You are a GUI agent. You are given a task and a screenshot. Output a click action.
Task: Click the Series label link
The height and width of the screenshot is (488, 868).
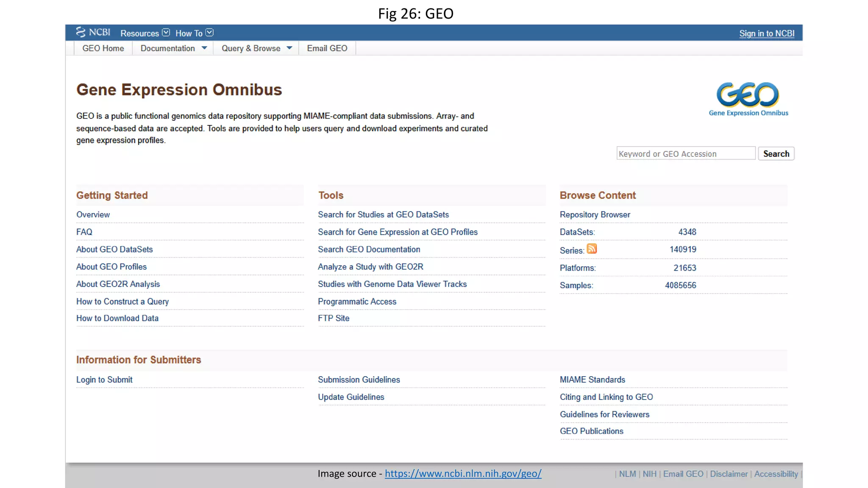(572, 250)
